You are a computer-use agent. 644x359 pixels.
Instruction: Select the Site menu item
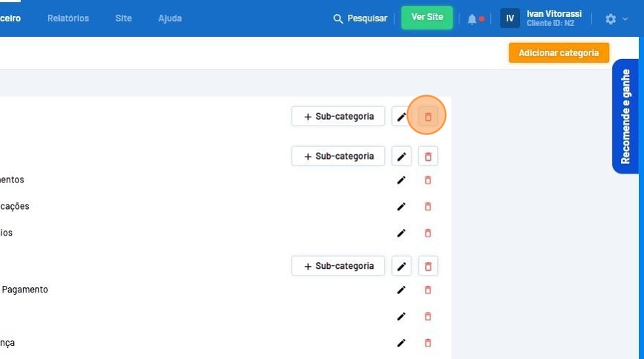pyautogui.click(x=123, y=18)
